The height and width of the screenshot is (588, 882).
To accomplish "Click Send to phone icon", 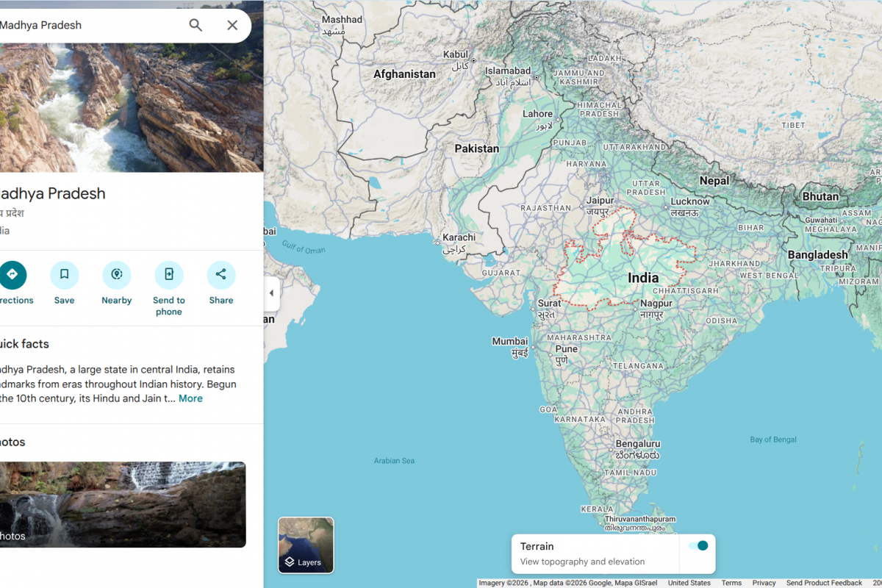I will [x=169, y=275].
